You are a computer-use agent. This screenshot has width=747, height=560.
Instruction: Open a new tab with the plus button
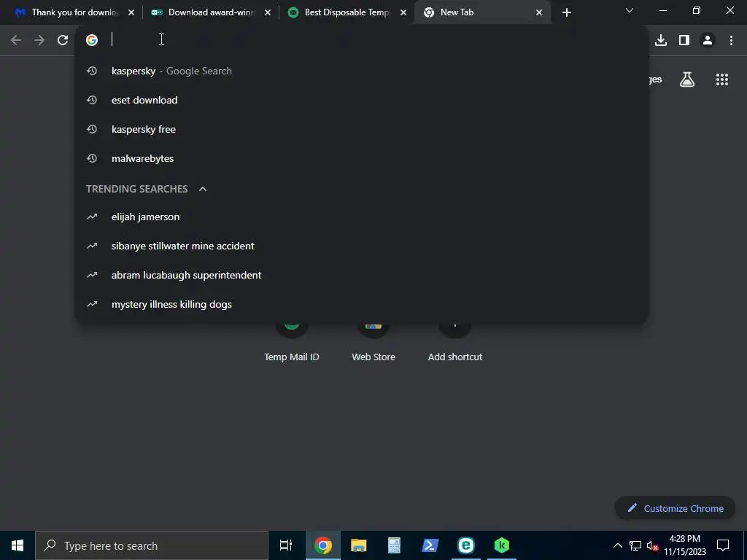566,12
